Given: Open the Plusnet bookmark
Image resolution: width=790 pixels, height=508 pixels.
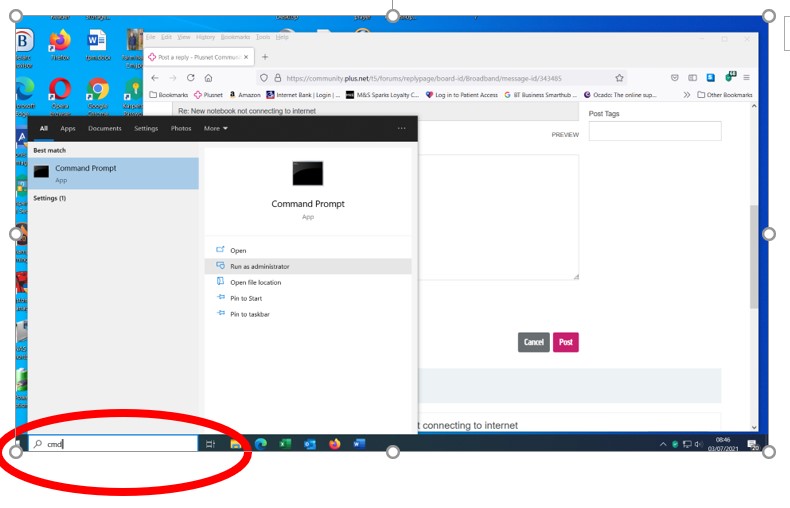Looking at the screenshot, I should (208, 95).
